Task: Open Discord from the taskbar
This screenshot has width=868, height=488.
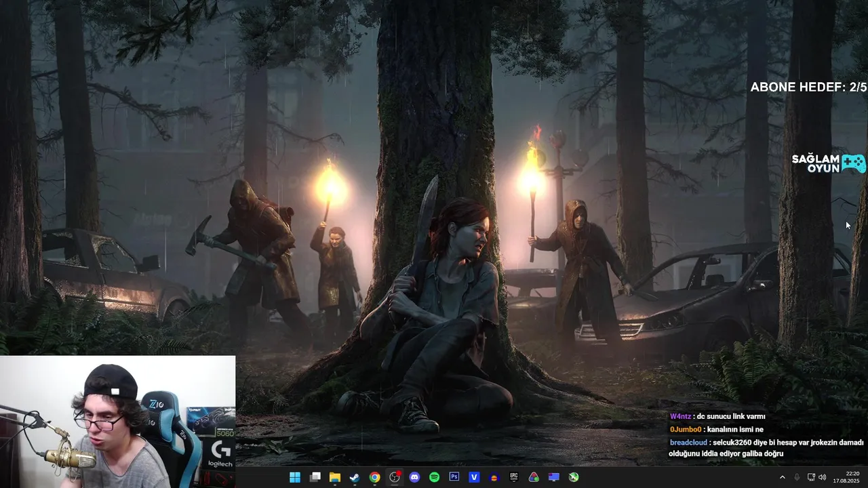Action: pyautogui.click(x=414, y=477)
